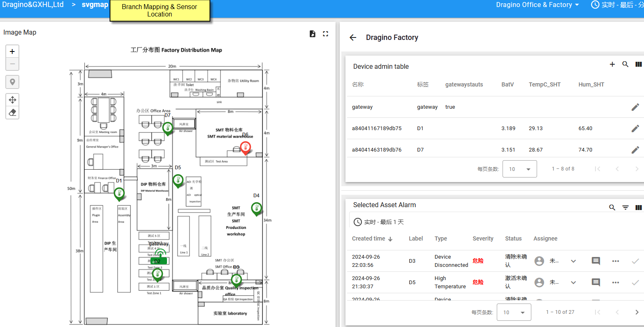
Task: Click the red D6 sensor marker
Action: click(x=246, y=147)
